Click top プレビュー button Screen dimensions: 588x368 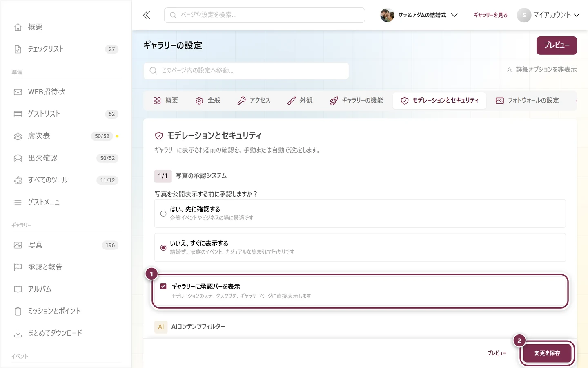coord(557,45)
